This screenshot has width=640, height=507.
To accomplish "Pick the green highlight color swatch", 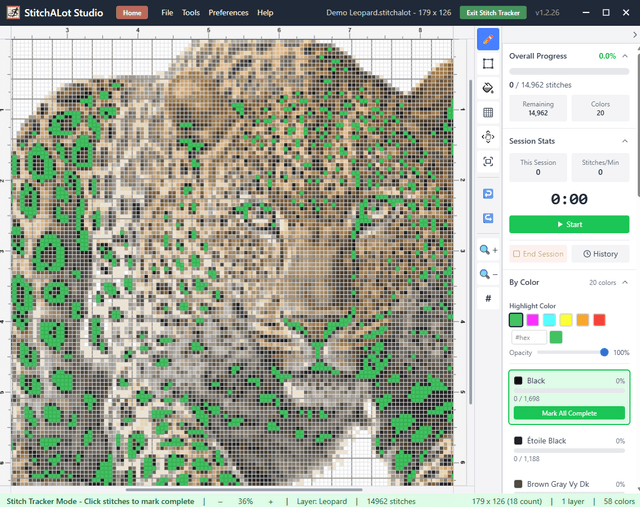I will [516, 320].
